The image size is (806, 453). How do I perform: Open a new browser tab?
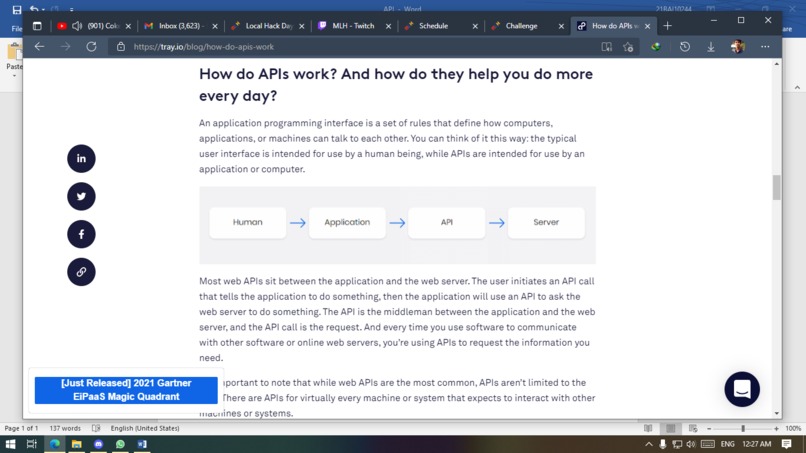[x=668, y=26]
